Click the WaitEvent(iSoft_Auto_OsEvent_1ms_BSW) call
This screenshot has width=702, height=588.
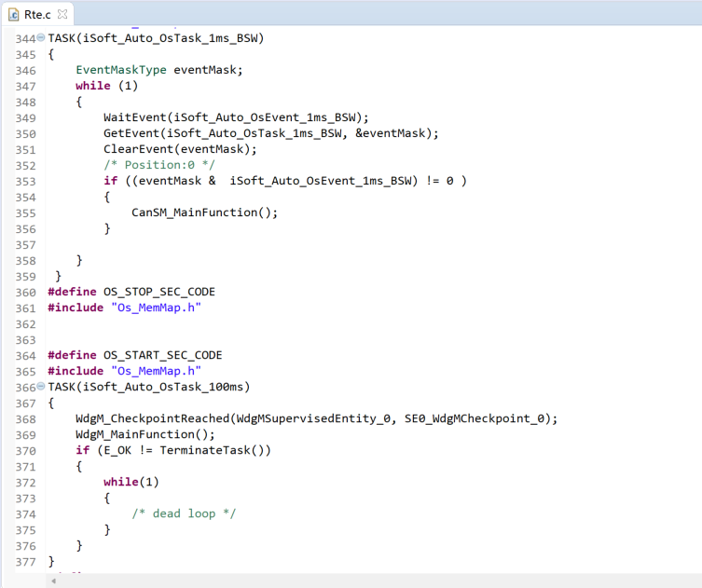[x=236, y=117]
